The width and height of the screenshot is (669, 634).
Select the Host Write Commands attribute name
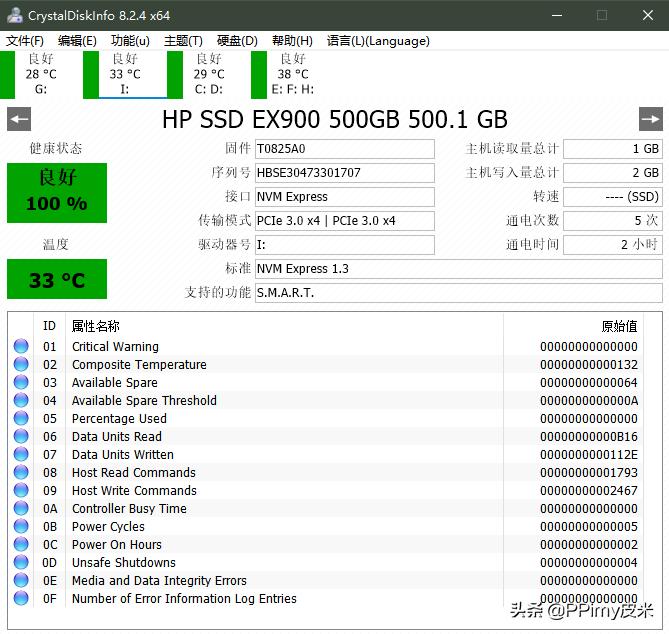pos(134,490)
